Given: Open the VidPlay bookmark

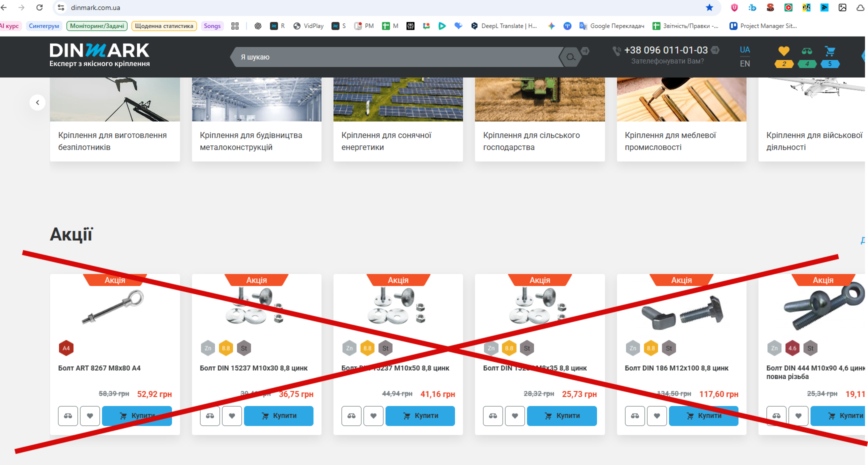Looking at the screenshot, I should 308,26.
